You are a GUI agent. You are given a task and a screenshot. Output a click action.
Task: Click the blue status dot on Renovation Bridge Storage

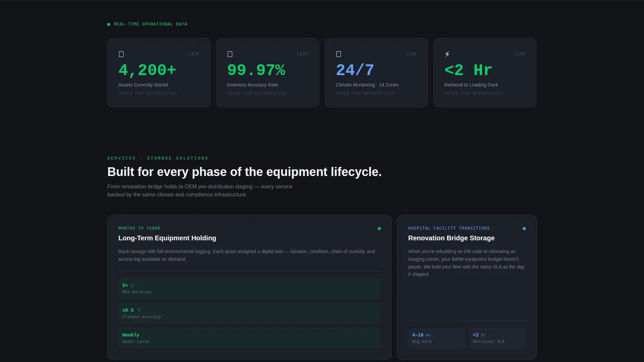[524, 229]
